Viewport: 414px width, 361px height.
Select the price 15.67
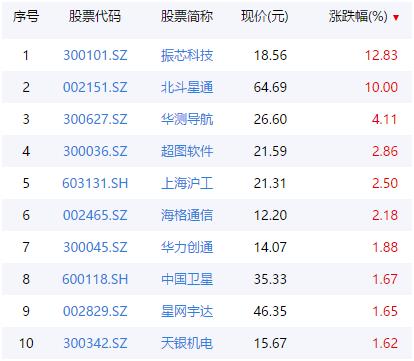[270, 343]
